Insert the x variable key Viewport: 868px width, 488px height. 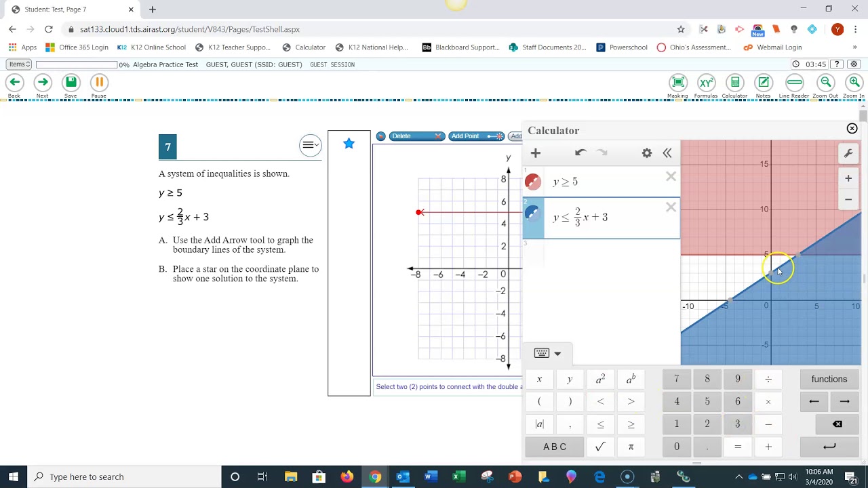click(539, 380)
